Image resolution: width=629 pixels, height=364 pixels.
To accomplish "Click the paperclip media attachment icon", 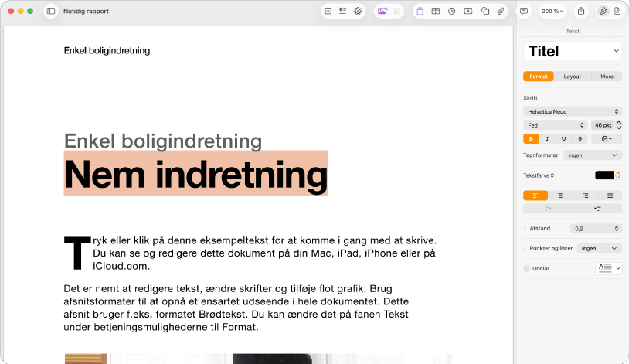I will click(x=501, y=12).
